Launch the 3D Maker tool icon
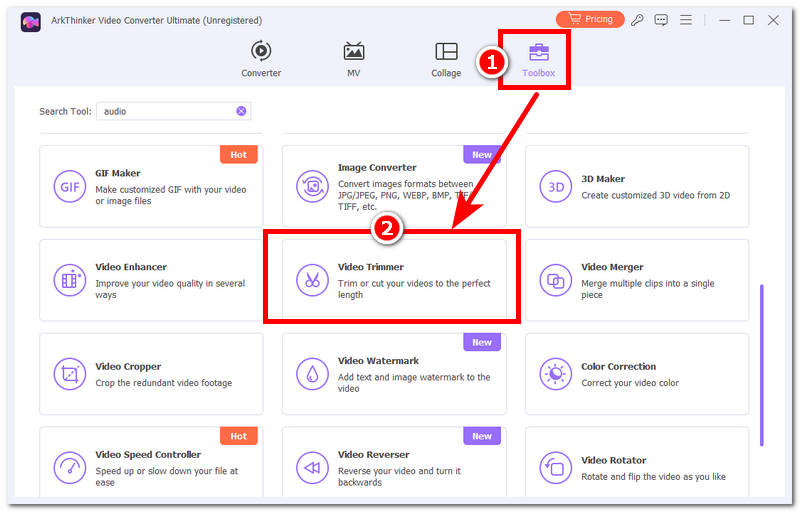This screenshot has width=800, height=512. point(556,187)
